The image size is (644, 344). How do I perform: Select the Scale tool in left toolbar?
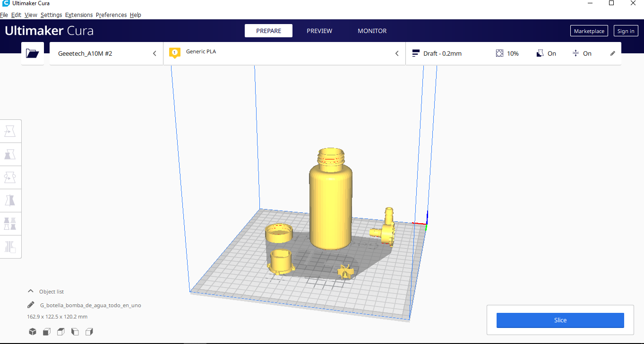[10, 154]
